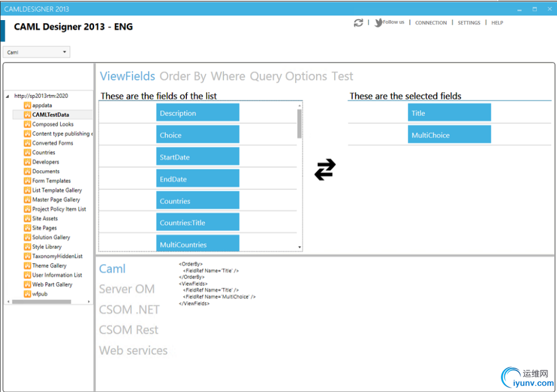
Task: Click the fields list scroll down arrow
Action: pos(299,247)
